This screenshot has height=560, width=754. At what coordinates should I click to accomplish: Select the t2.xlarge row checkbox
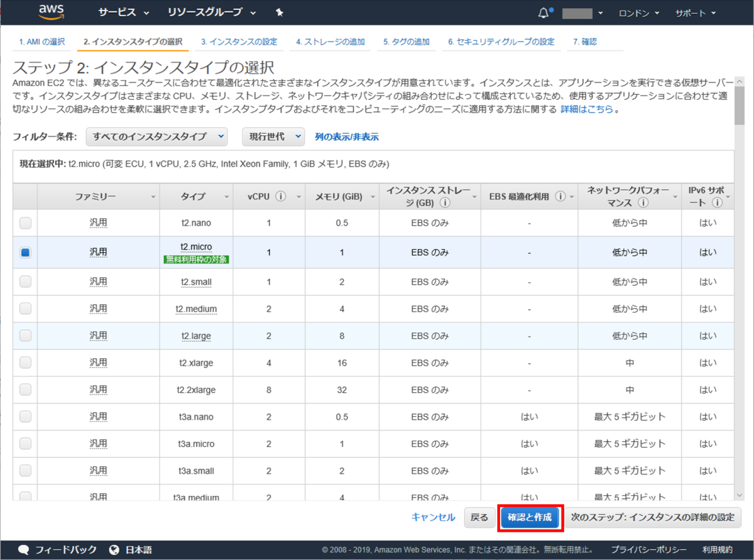tap(25, 363)
